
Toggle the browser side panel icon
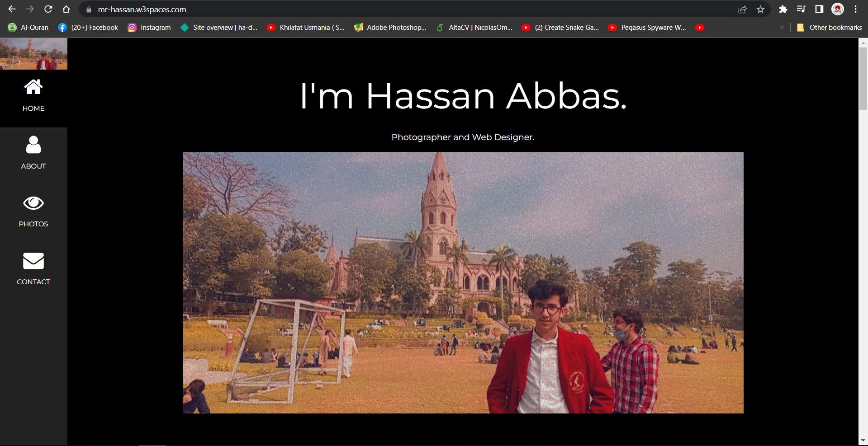(x=819, y=9)
